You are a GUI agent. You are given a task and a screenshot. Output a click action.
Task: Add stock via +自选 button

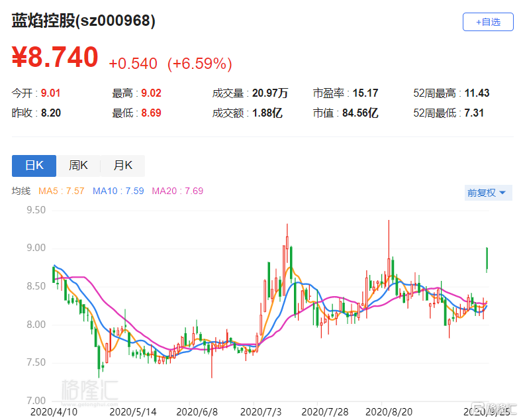488,22
